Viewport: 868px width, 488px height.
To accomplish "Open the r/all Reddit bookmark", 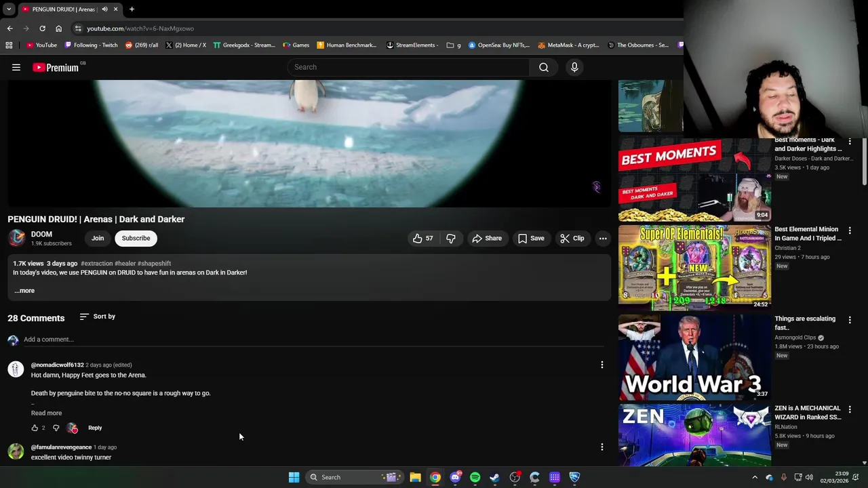I will point(142,45).
